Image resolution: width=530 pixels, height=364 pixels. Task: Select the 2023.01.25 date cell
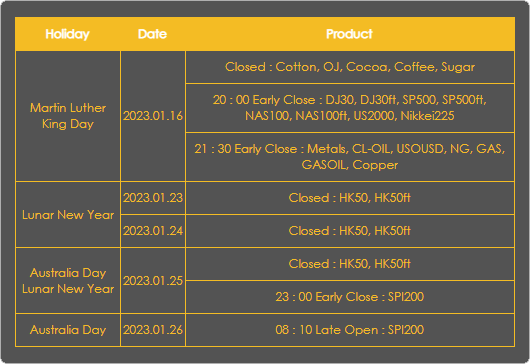pyautogui.click(x=153, y=281)
